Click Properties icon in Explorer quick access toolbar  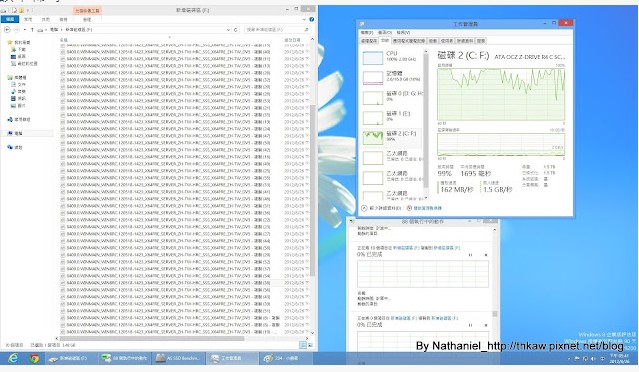(x=14, y=10)
